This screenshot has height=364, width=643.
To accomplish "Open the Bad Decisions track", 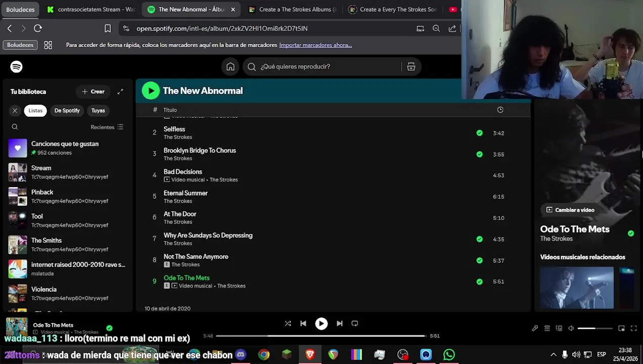I will [x=182, y=172].
